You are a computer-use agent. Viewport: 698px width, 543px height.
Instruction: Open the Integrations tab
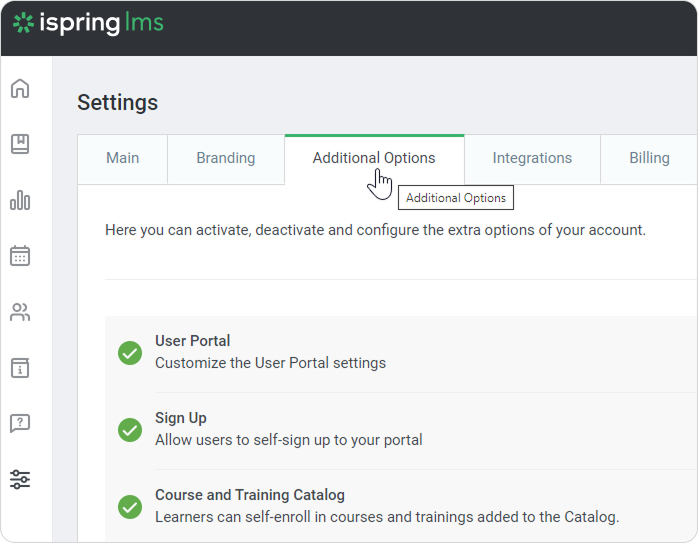point(532,158)
